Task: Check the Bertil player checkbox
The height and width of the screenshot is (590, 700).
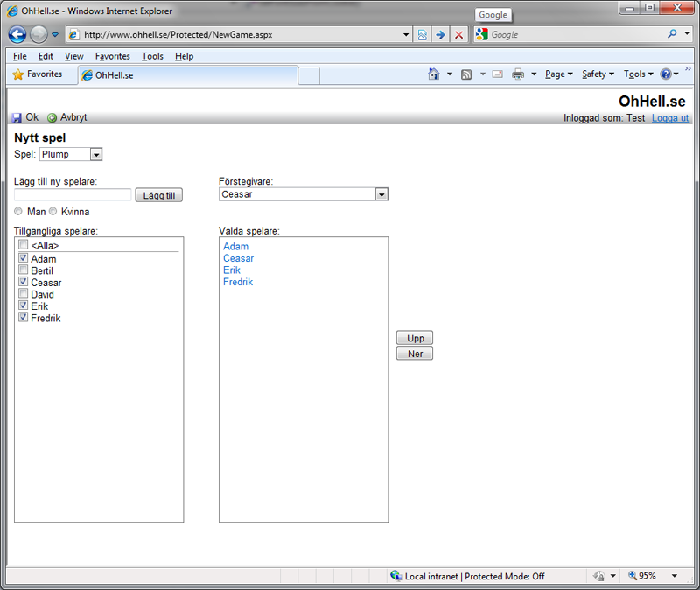Action: [24, 270]
